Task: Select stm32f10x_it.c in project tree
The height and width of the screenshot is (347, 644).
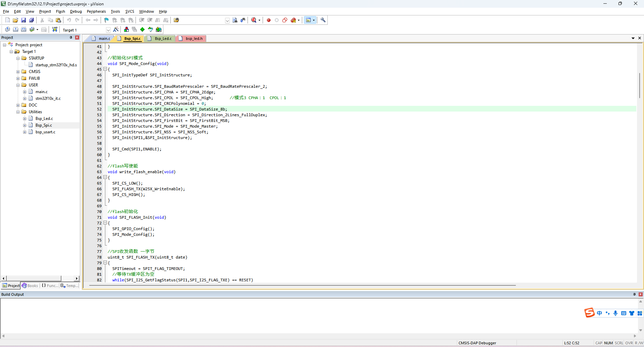Action: [48, 98]
